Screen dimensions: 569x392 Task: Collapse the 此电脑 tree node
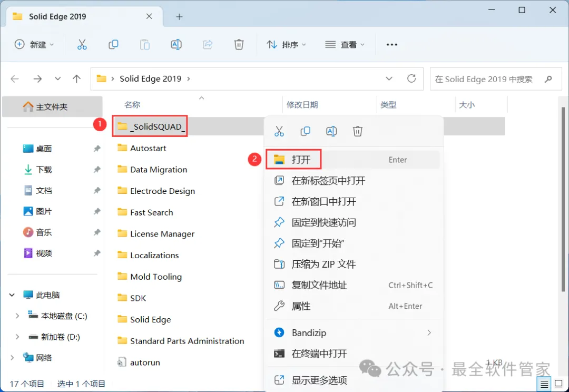[12, 295]
